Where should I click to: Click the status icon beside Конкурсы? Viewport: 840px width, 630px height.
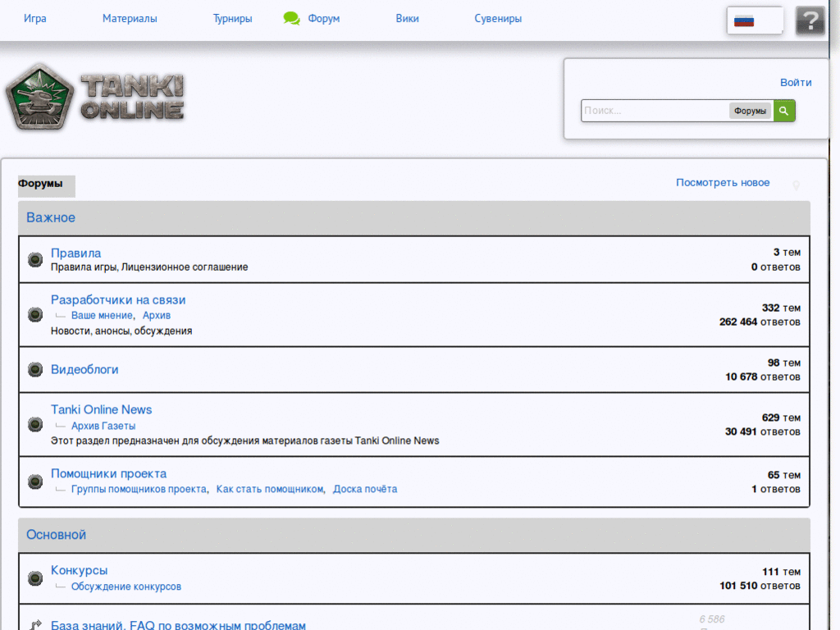tap(35, 578)
